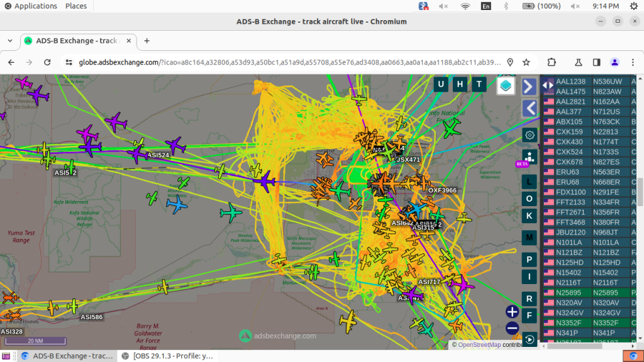The width and height of the screenshot is (644, 362).
Task: Open the BETA leaderboard icon
Action: 528,158
